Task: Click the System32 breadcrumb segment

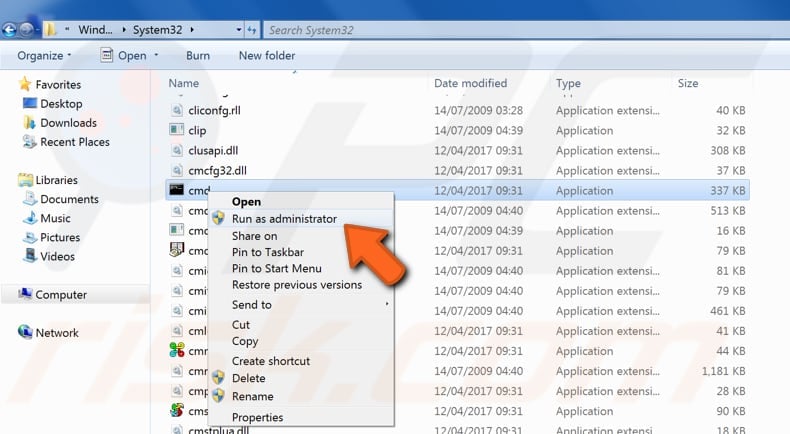Action: (157, 30)
